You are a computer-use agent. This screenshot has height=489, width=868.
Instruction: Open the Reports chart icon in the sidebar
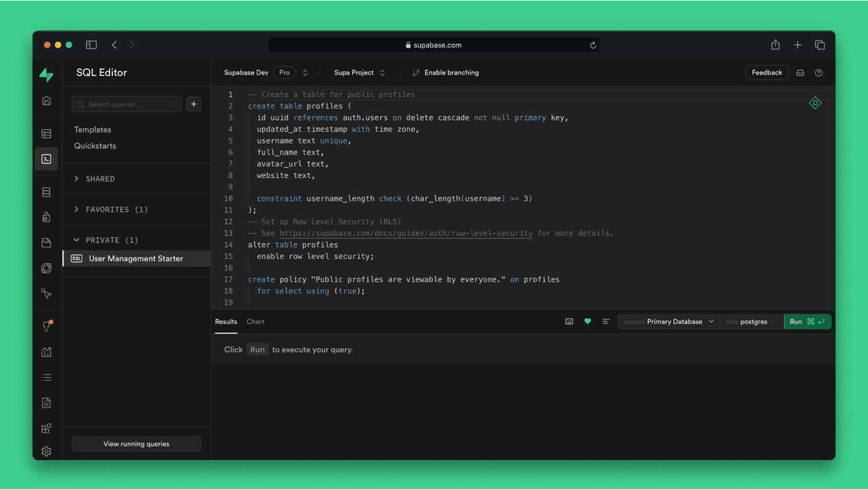click(46, 352)
